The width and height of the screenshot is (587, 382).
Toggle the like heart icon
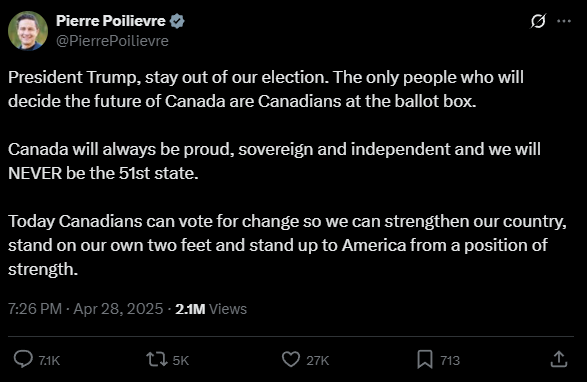pos(291,359)
